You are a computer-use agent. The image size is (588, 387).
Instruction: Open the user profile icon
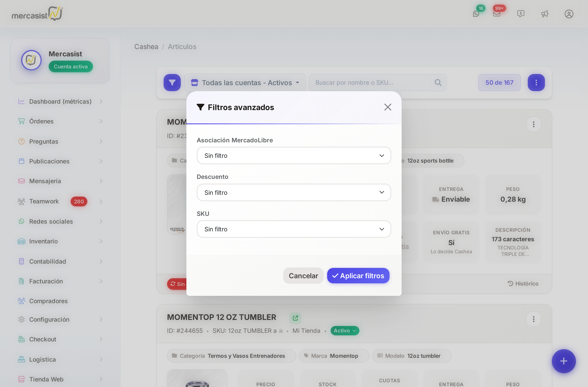(569, 14)
